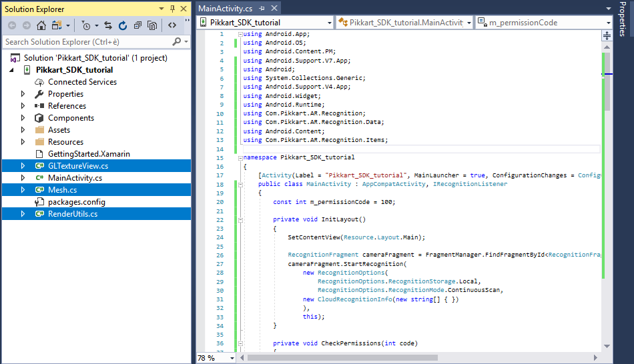Viewport: 634px width, 364px height.
Task: Click the Components package icon
Action: [x=39, y=118]
